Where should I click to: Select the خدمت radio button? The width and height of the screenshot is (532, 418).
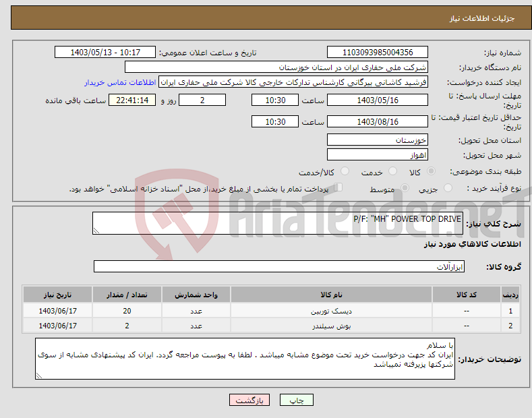pos(392,171)
